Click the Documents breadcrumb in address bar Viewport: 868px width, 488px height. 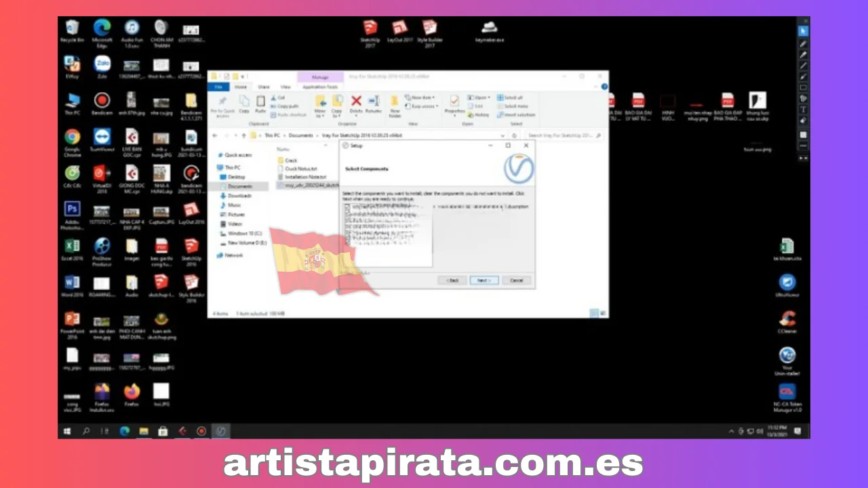301,136
